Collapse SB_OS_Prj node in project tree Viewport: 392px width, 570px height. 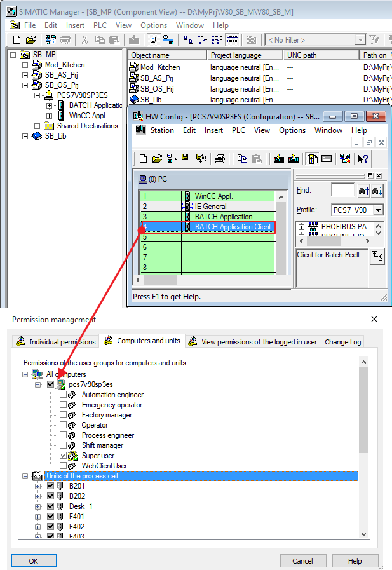click(25, 85)
